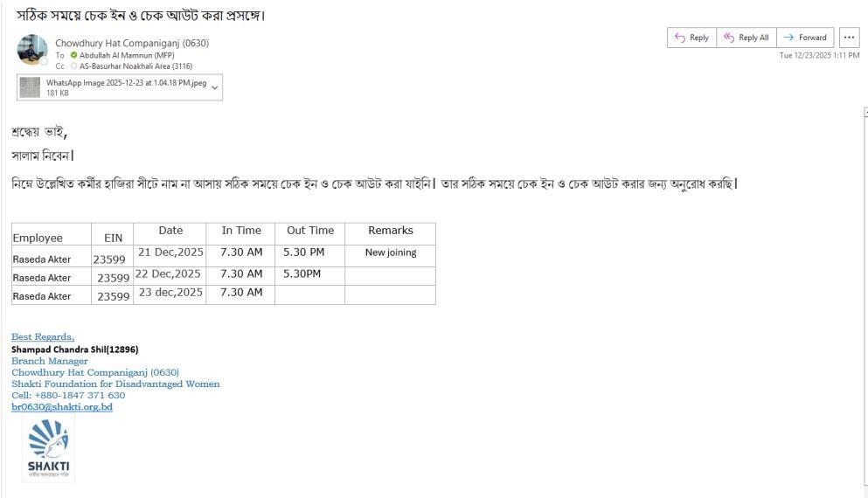
Task: Forward this email
Action: (805, 38)
